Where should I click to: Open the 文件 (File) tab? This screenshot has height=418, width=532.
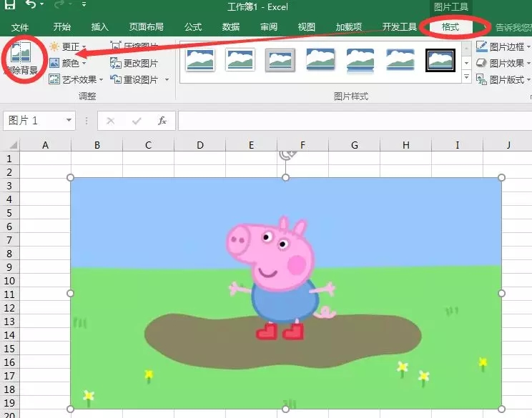coord(20,27)
